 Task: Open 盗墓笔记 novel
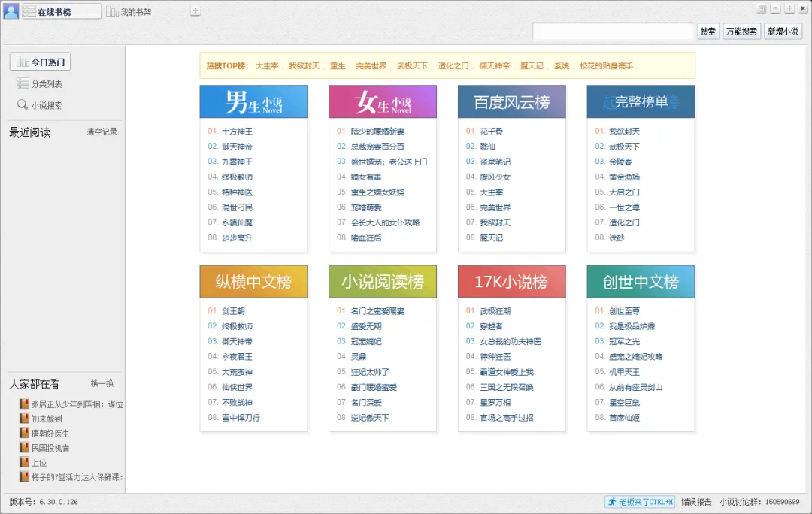point(495,162)
